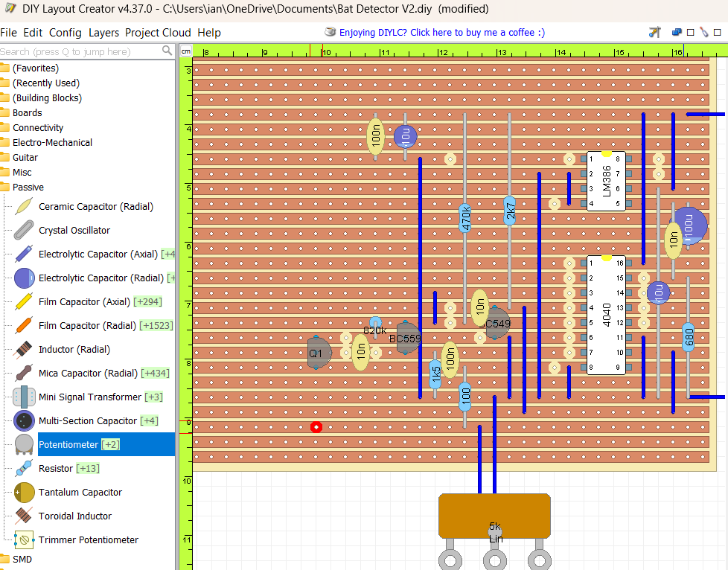Click the red highlighted board hole
This screenshot has height=570, width=728.
[316, 427]
